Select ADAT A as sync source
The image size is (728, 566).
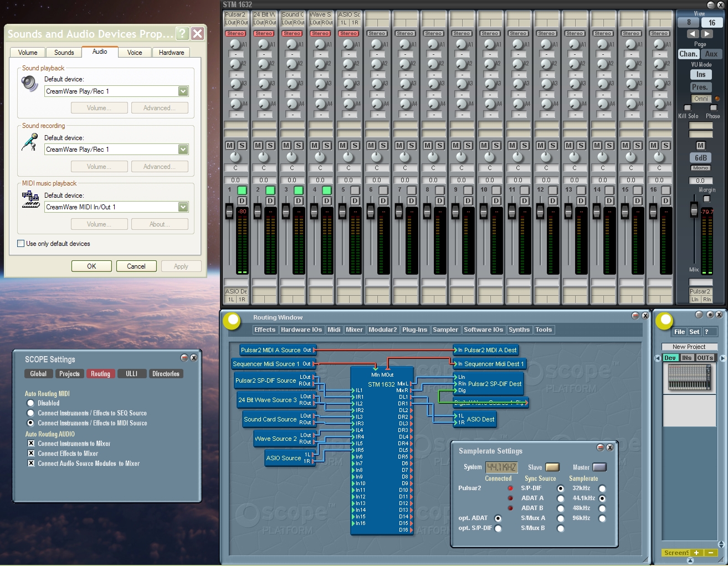pos(561,498)
